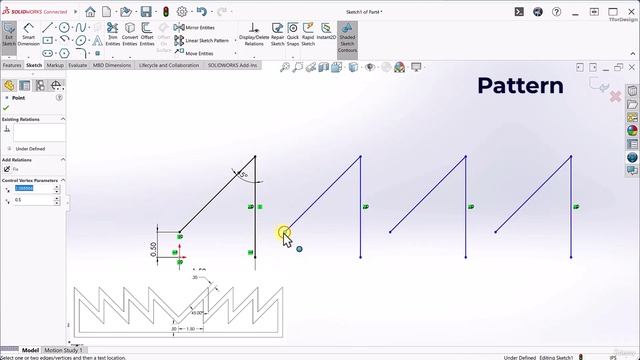This screenshot has height=360, width=640.
Task: Open the Appearances color sphere panel
Action: click(632, 131)
